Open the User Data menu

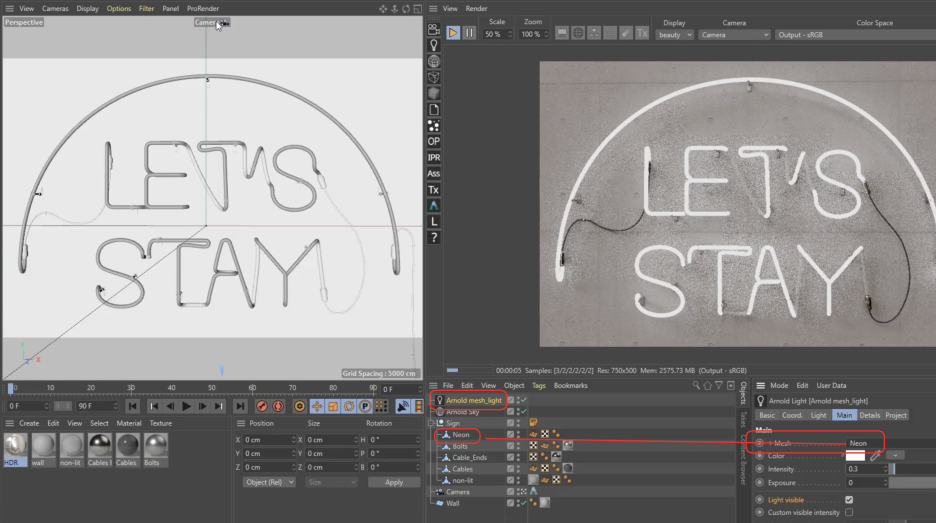coord(831,386)
